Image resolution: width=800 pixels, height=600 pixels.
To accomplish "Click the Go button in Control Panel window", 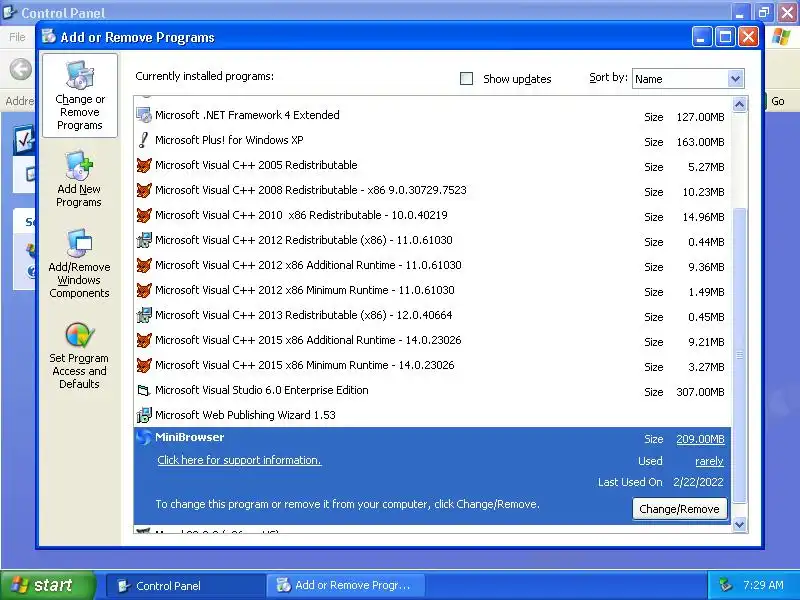I will (778, 102).
